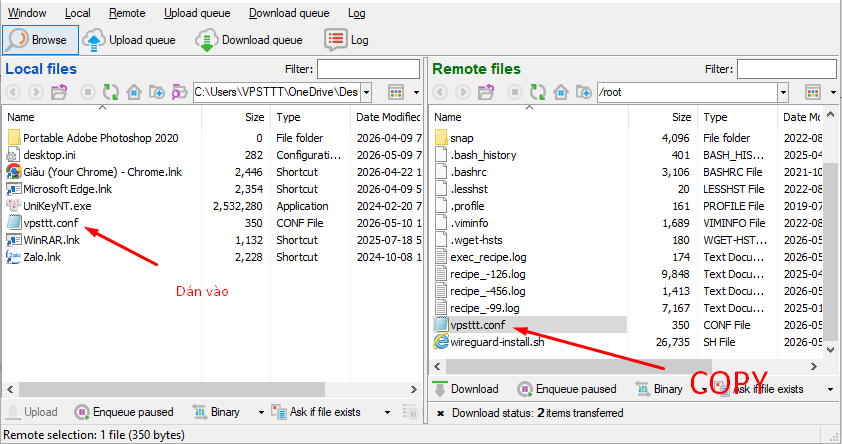Open remote view mode icon
Viewport: 842px width, 444px height.
pyautogui.click(x=813, y=92)
